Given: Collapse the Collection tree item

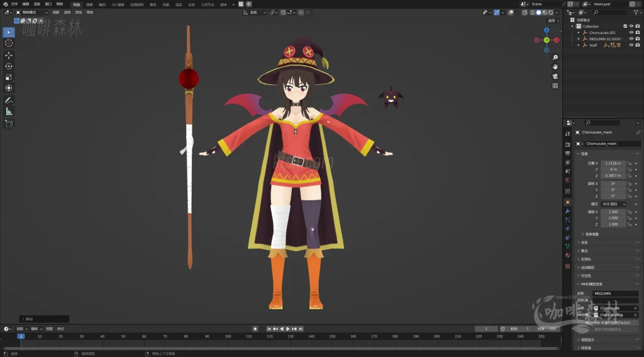Looking at the screenshot, I should coord(572,26).
